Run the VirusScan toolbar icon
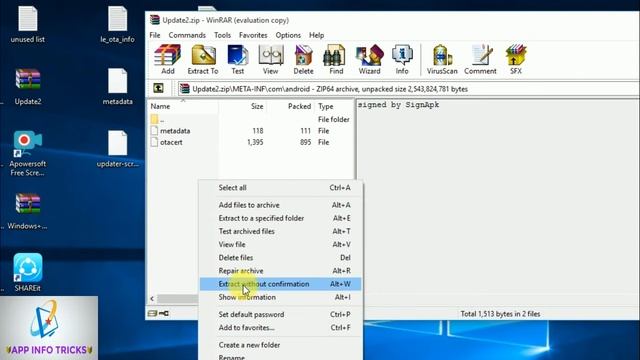This screenshot has width=640, height=360. (x=442, y=60)
